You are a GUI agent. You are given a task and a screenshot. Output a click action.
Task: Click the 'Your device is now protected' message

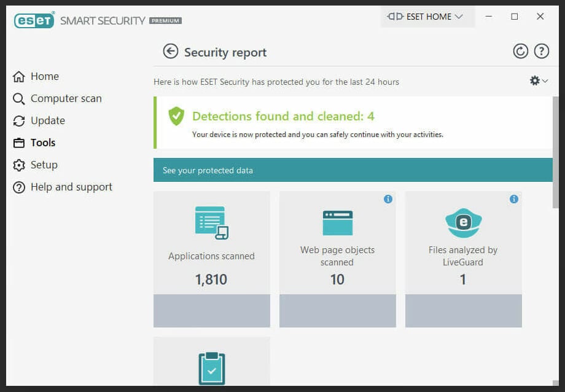318,135
